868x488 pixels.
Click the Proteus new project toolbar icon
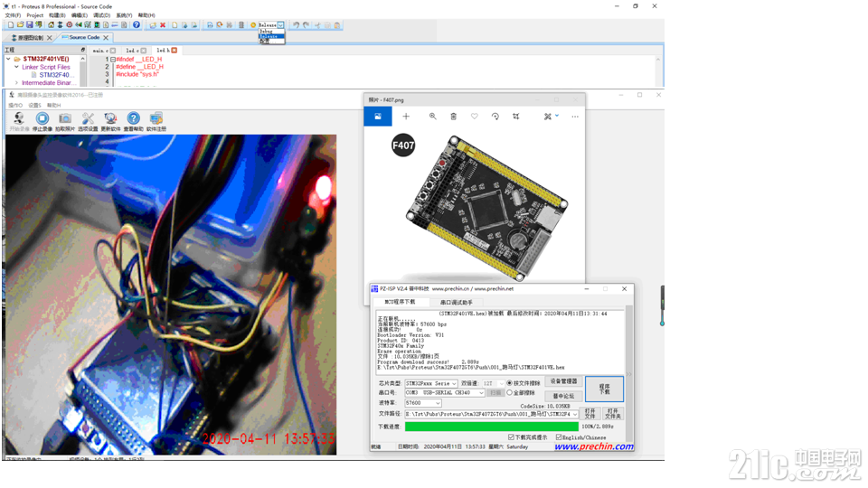11,25
